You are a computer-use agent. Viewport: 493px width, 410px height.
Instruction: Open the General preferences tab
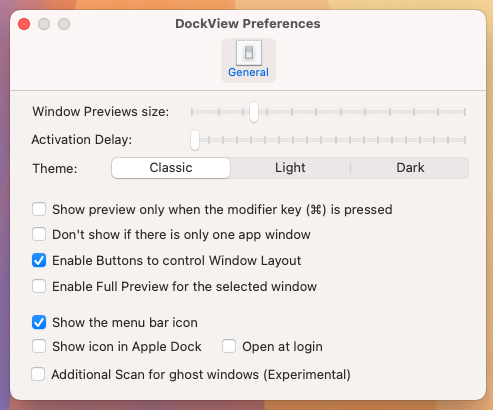pos(248,60)
